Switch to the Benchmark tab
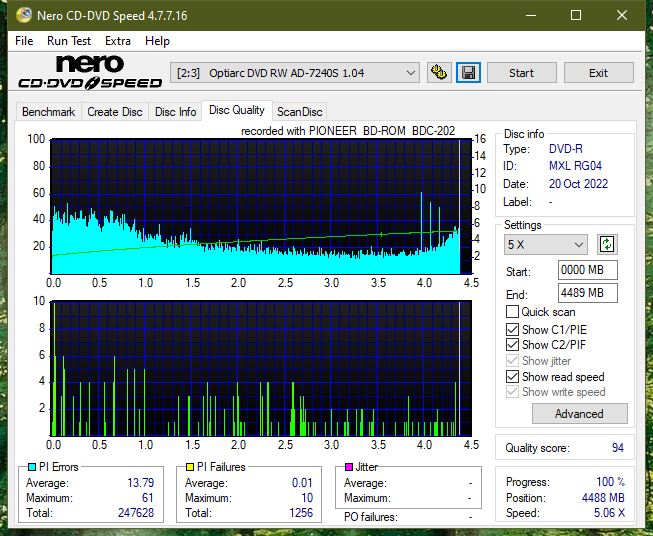The height and width of the screenshot is (536, 653). (x=48, y=112)
